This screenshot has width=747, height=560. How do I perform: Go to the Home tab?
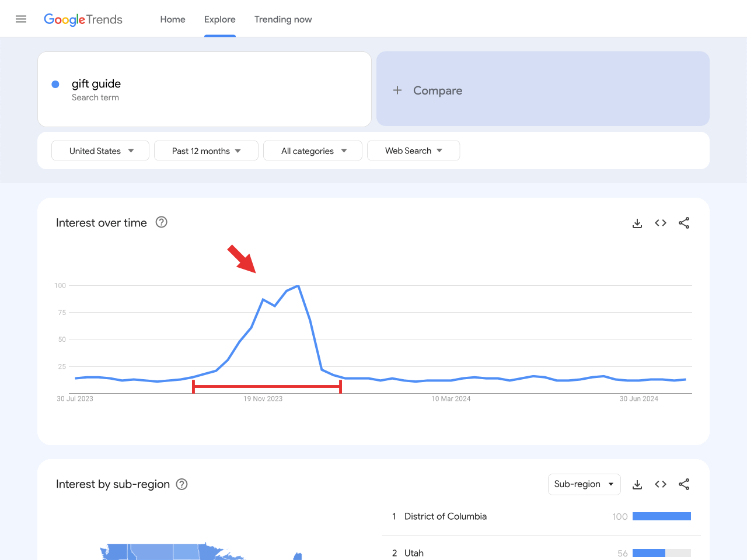point(173,19)
